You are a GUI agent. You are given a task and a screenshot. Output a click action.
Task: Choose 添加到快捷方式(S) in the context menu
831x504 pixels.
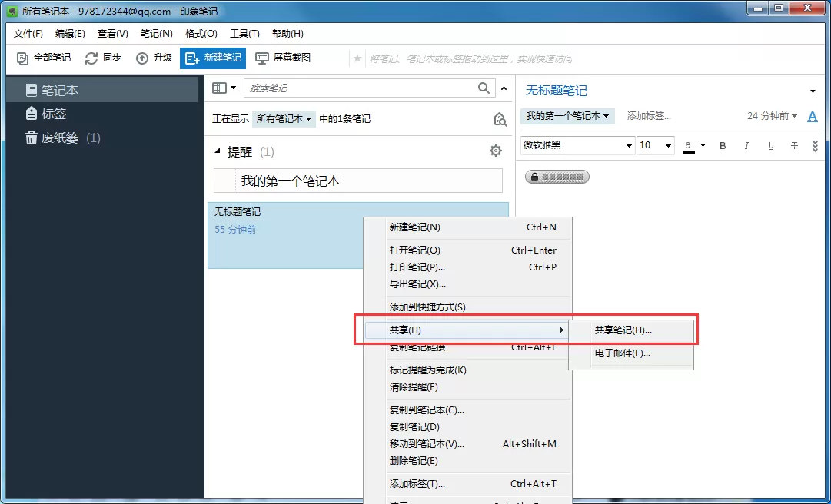coord(467,307)
